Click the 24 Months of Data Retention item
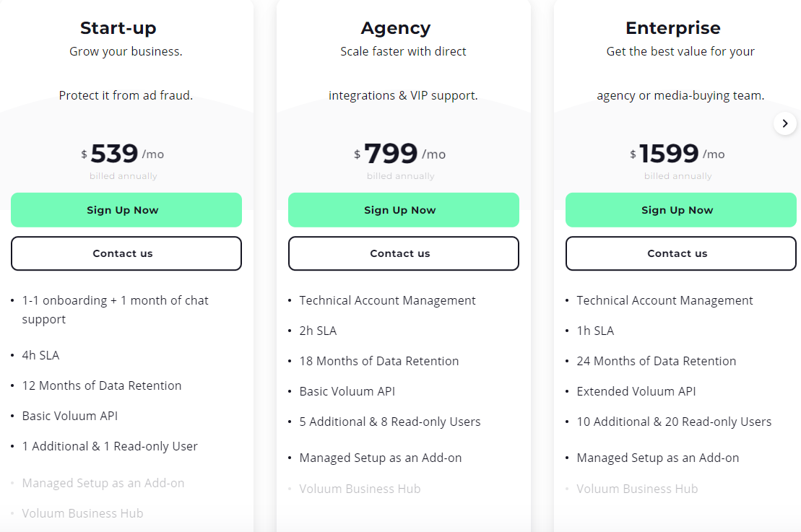Image resolution: width=801 pixels, height=532 pixels. [656, 361]
